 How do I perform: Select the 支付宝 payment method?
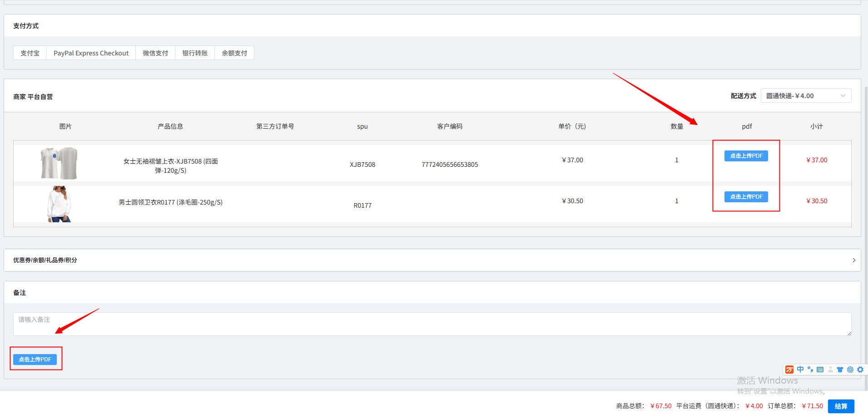click(x=30, y=53)
